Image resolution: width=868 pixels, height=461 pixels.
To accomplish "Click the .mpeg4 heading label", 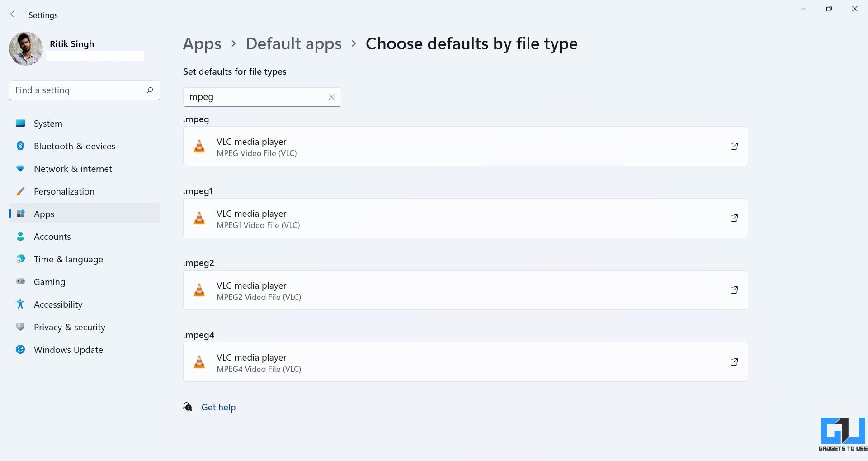I will (x=199, y=335).
